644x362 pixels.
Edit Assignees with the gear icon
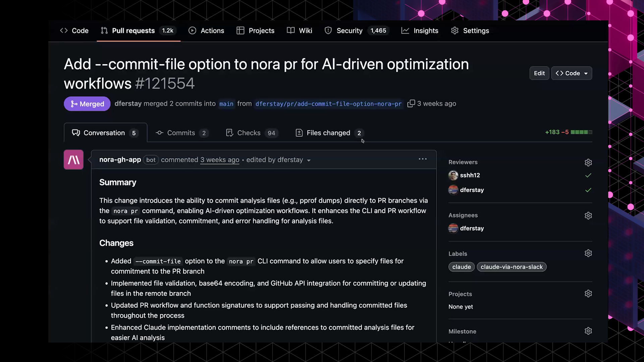[588, 216]
